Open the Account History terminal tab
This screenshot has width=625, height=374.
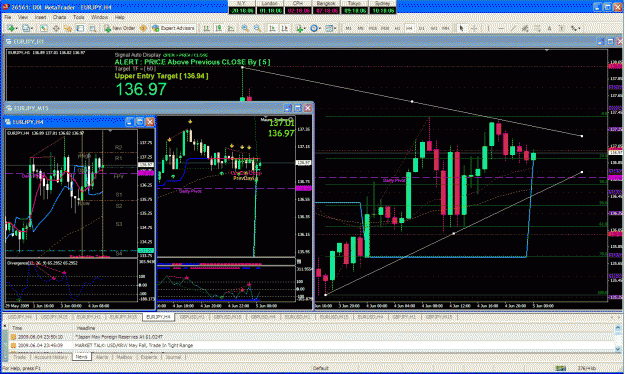point(51,357)
